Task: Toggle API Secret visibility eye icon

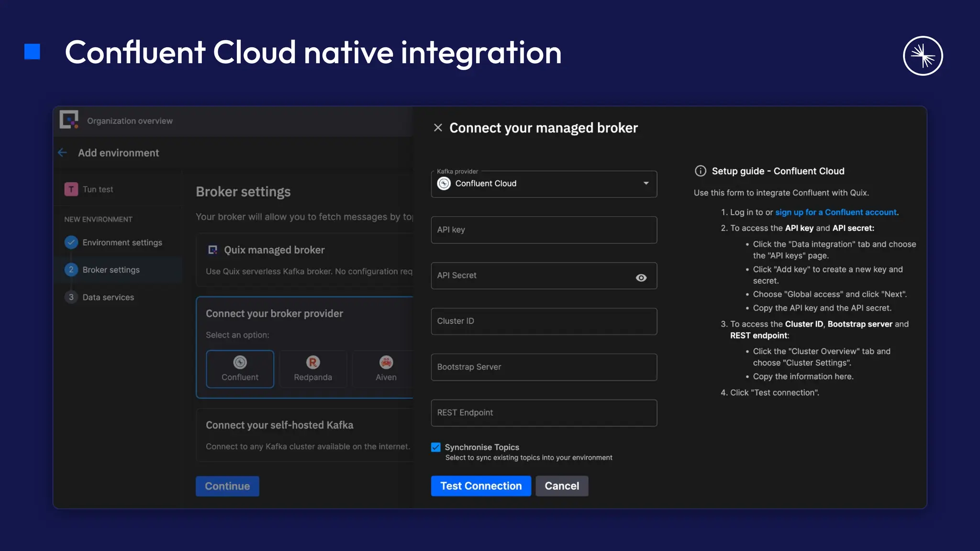Action: coord(641,278)
